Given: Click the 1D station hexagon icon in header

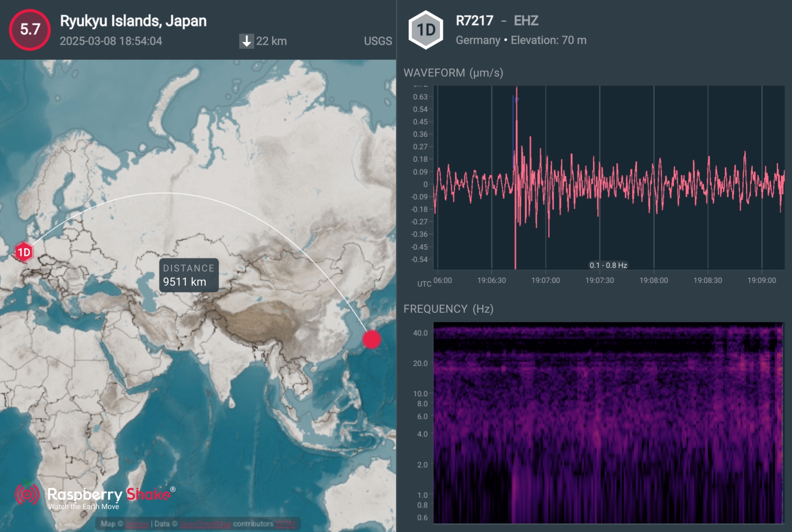Looking at the screenshot, I should click(426, 30).
